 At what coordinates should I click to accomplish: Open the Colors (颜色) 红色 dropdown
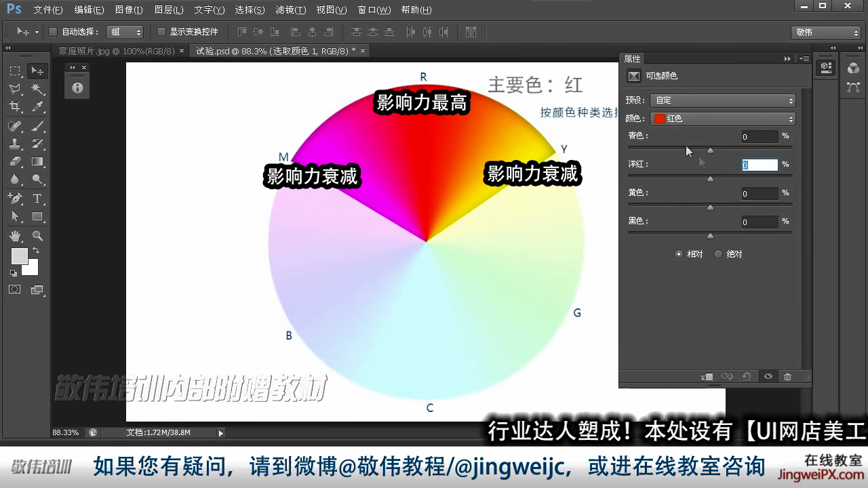[x=723, y=119]
